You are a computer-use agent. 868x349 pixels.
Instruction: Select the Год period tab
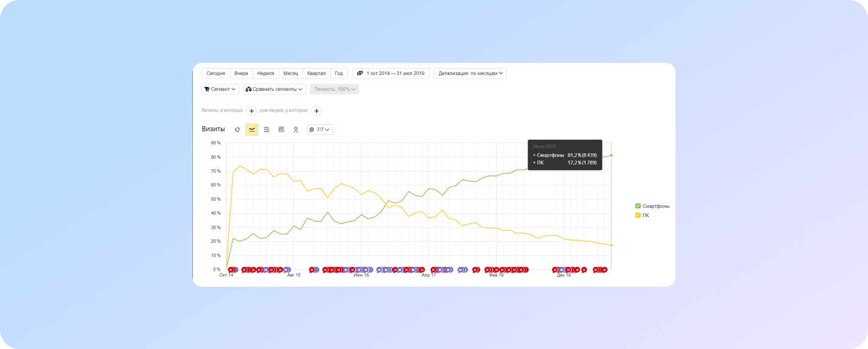click(x=339, y=73)
